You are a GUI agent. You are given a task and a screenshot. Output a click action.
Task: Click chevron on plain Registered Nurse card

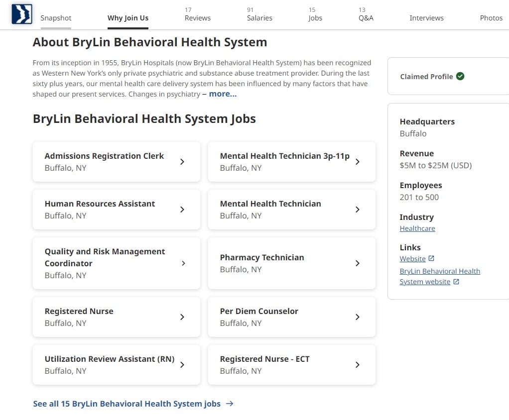point(182,317)
